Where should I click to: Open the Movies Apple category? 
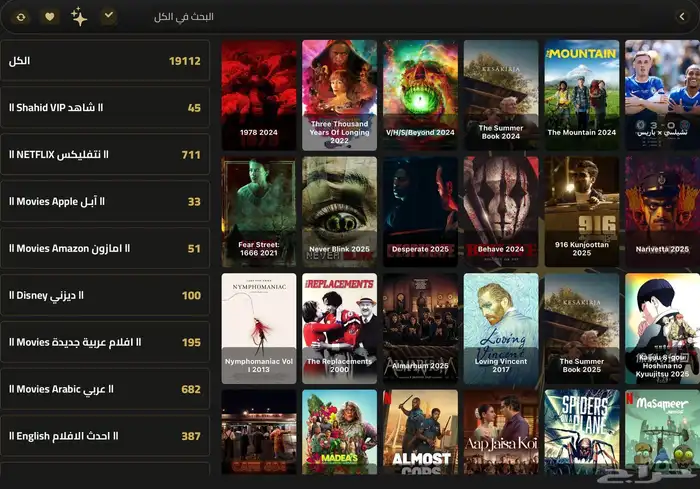[x=105, y=202]
